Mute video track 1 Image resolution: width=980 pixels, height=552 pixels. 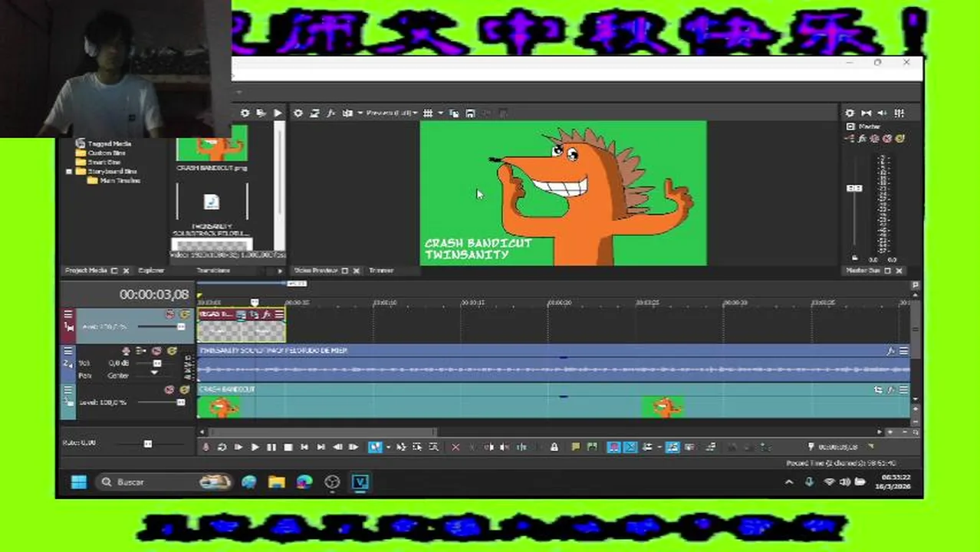[x=170, y=314]
